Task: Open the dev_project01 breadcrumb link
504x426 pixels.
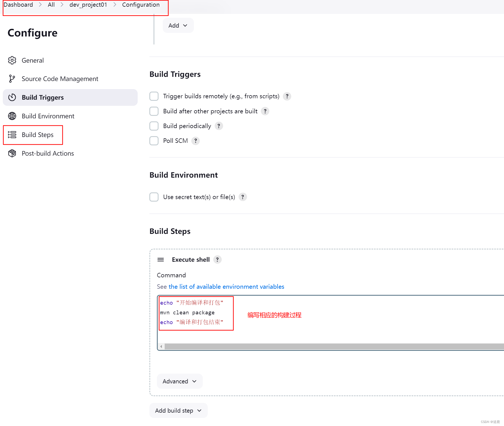Action: coord(88,5)
